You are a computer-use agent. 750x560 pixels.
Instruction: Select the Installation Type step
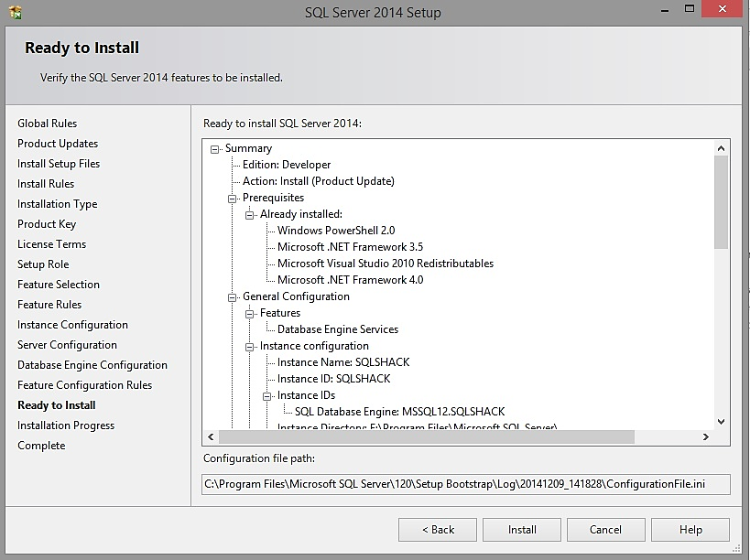pyautogui.click(x=58, y=204)
